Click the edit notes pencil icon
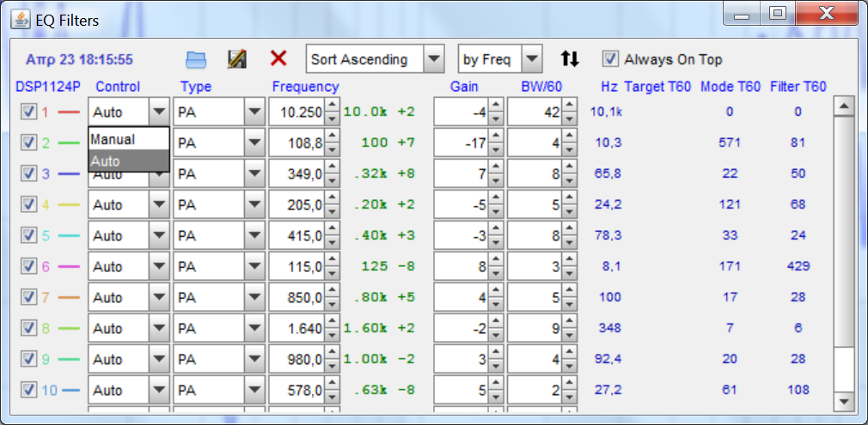868x425 pixels. pyautogui.click(x=237, y=59)
